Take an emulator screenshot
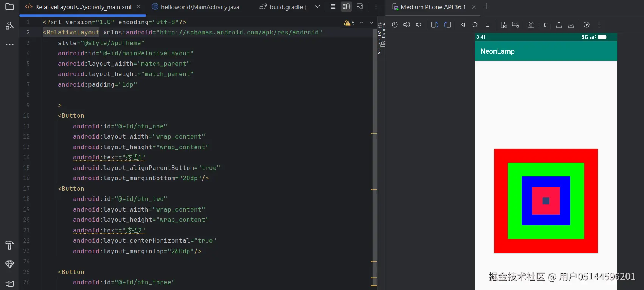 (531, 25)
